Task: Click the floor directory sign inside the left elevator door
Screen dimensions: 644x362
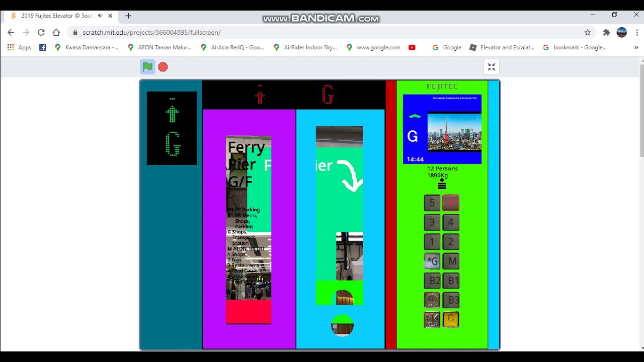Action: (x=249, y=230)
